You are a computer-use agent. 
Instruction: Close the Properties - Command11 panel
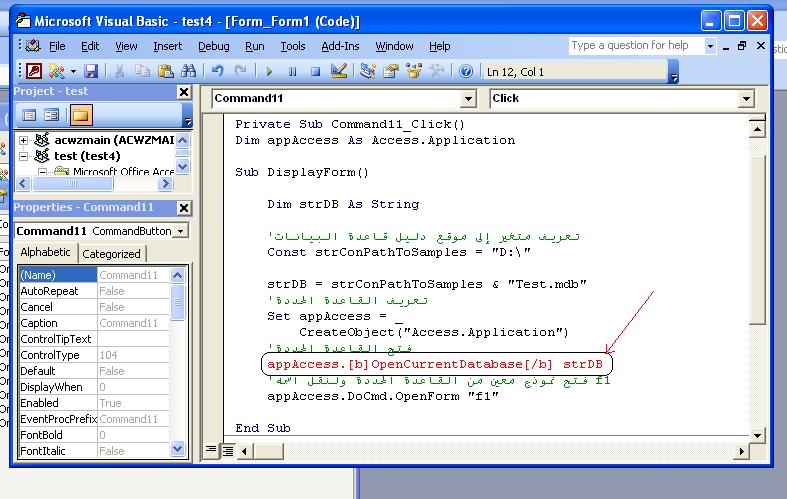(184, 208)
